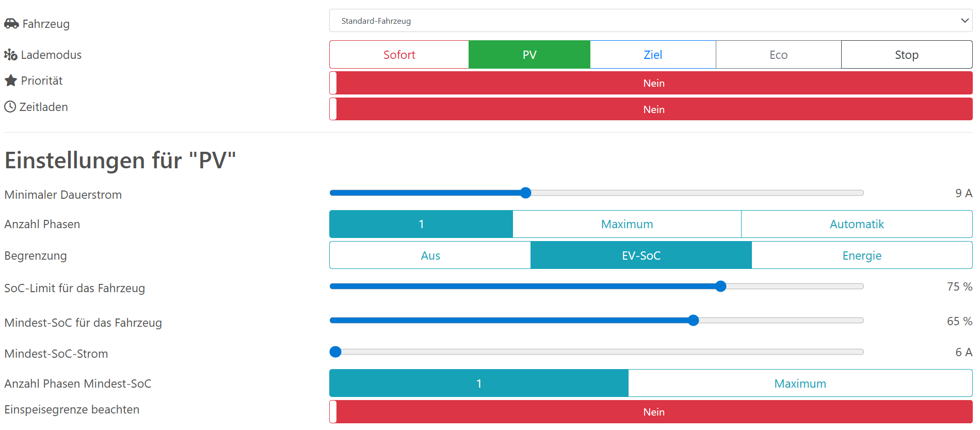Toggle the Priorität switch
Screen dimensions: 980x430
pyautogui.click(x=650, y=83)
